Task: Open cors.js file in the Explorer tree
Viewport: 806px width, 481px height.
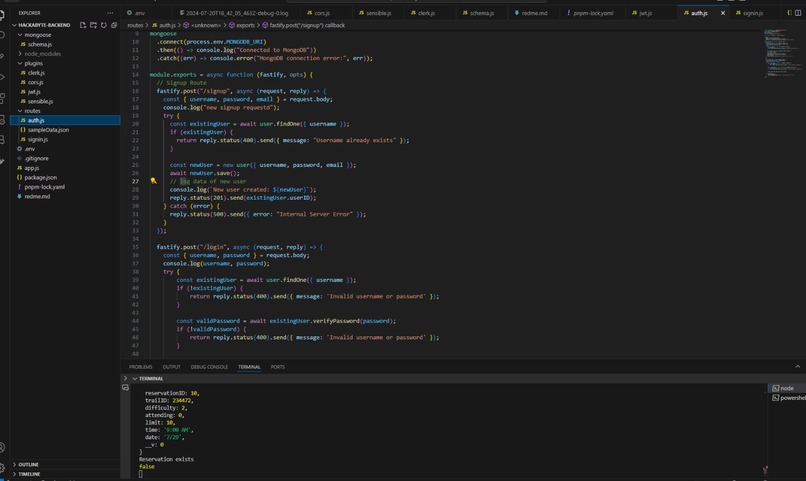Action: click(x=65, y=82)
